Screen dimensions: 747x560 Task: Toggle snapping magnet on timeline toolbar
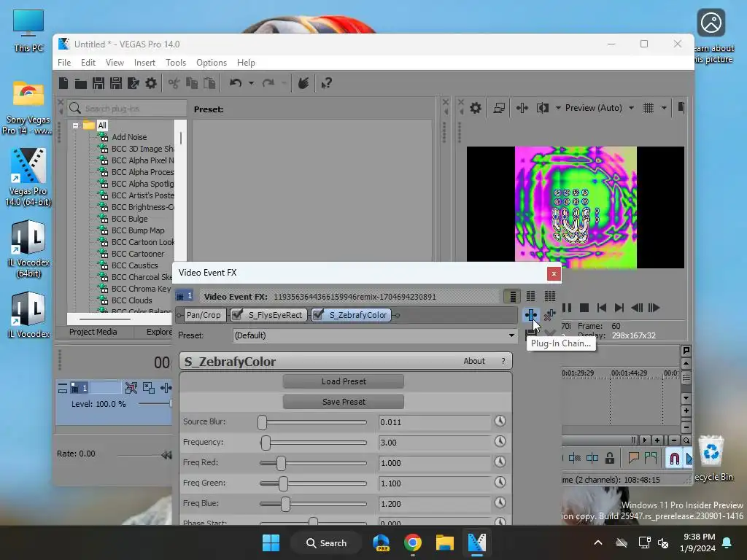pyautogui.click(x=675, y=458)
